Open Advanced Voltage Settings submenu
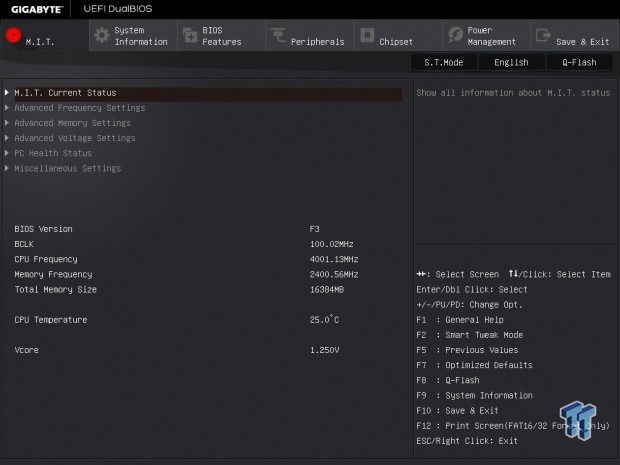This screenshot has height=465, width=620. point(75,138)
